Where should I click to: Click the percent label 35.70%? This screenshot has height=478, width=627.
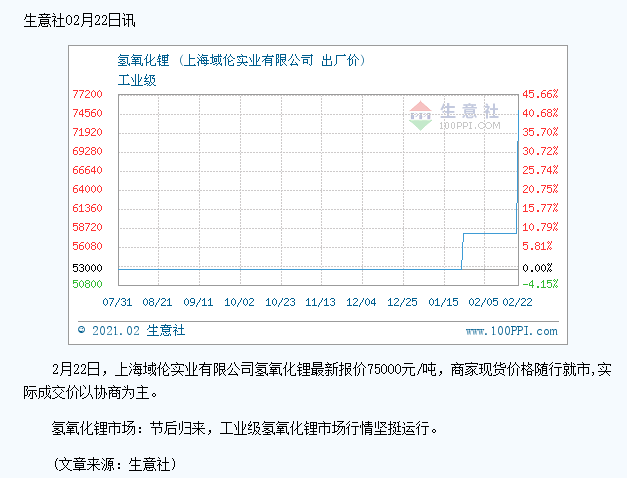click(540, 132)
